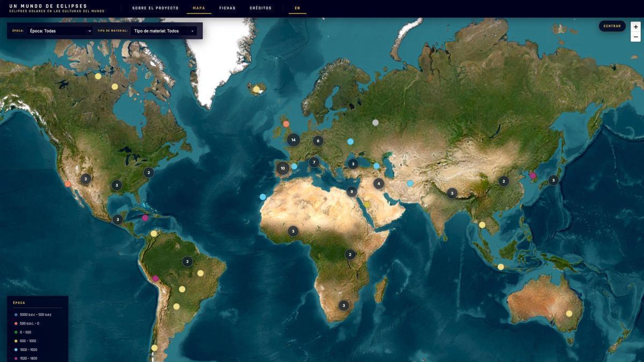The image size is (644, 362).
Task: Click the '500 - 1000' legend label
Action: [28, 341]
